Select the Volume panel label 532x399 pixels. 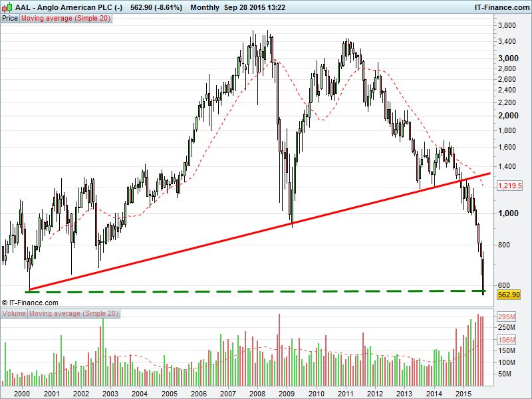(x=14, y=313)
